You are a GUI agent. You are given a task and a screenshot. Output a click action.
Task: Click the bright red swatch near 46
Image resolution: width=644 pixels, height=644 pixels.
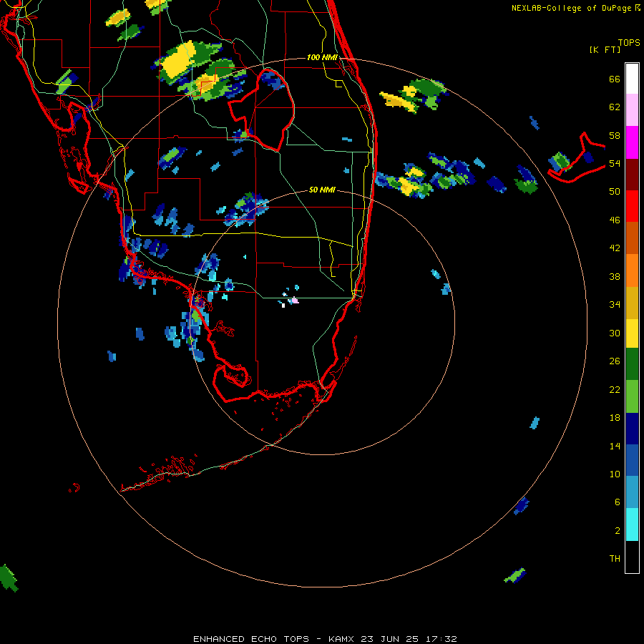pyautogui.click(x=632, y=206)
